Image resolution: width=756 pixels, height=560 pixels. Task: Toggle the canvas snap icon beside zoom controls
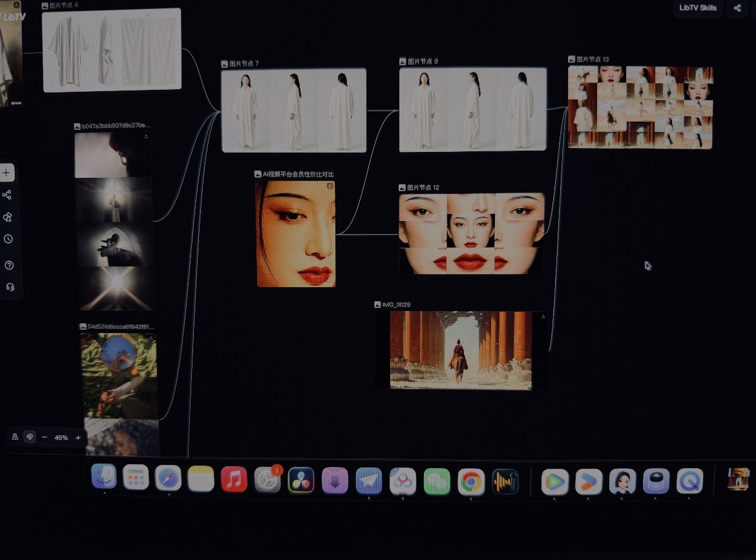tap(30, 436)
